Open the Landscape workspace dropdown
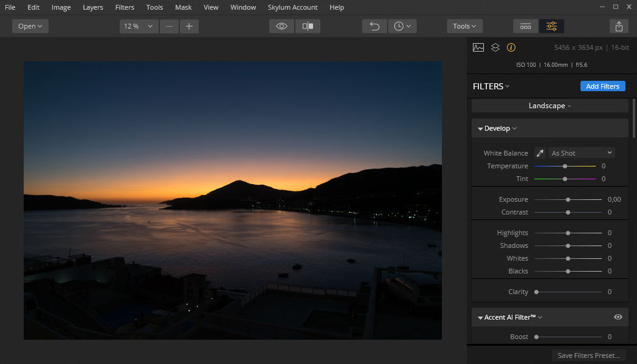Viewport: 637px width, 364px height. pos(549,106)
